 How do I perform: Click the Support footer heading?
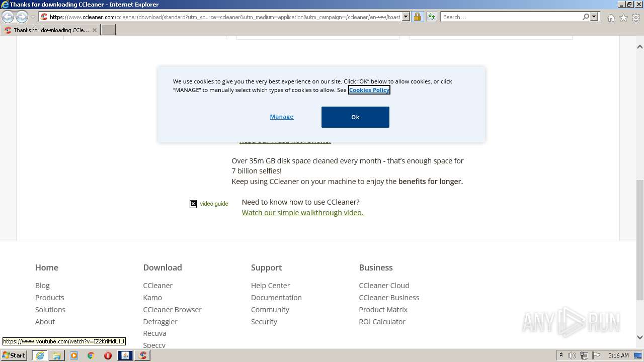tap(266, 267)
